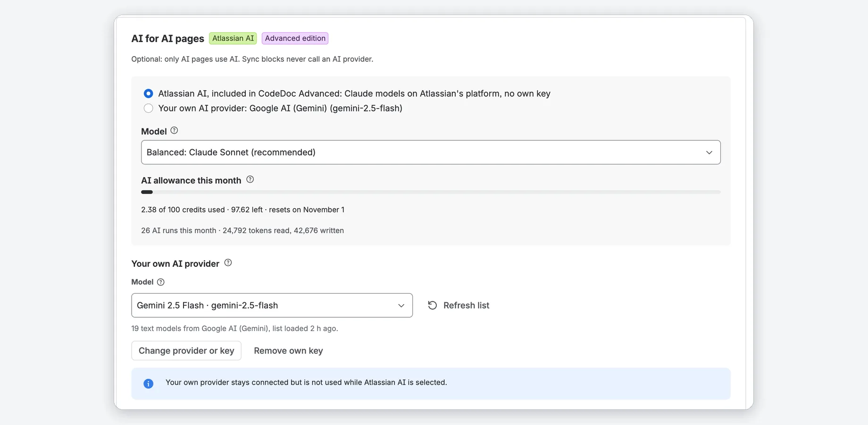Image resolution: width=868 pixels, height=425 pixels.
Task: Click '19 text models from Google AI' note
Action: tap(234, 328)
